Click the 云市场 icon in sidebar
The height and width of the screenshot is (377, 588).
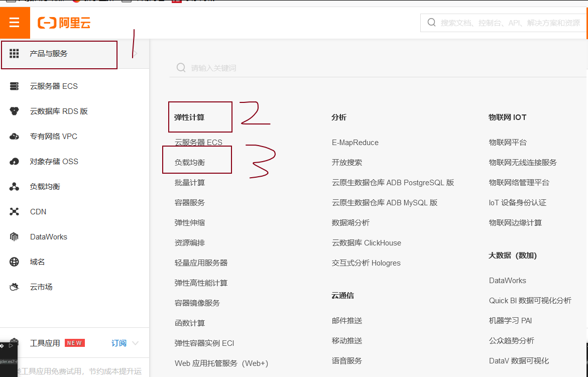coord(14,287)
